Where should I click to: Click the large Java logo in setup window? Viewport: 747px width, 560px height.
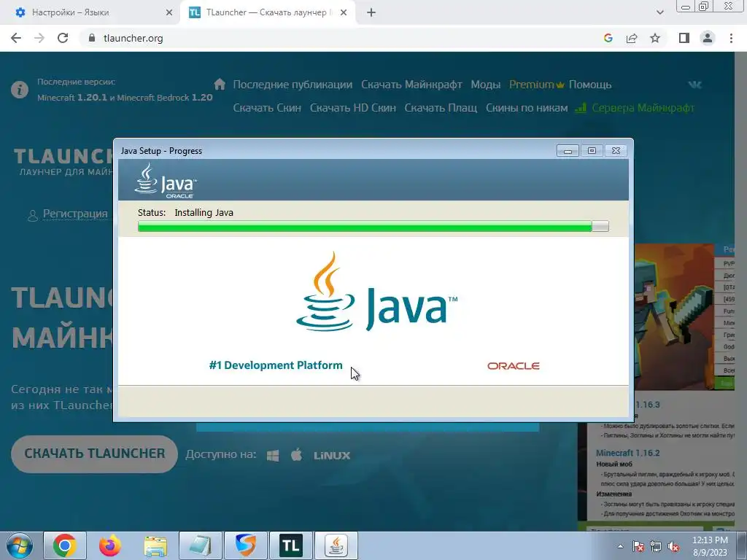376,292
